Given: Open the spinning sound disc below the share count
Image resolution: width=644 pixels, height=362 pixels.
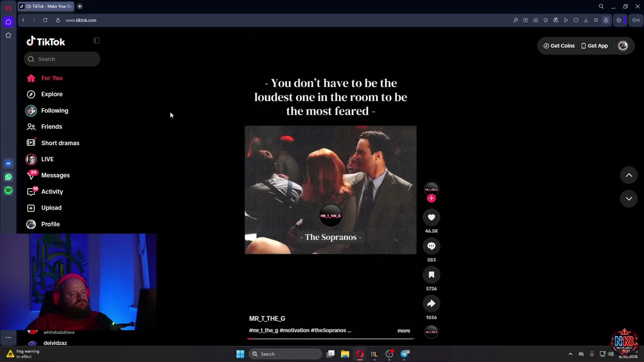Looking at the screenshot, I should 431,332.
